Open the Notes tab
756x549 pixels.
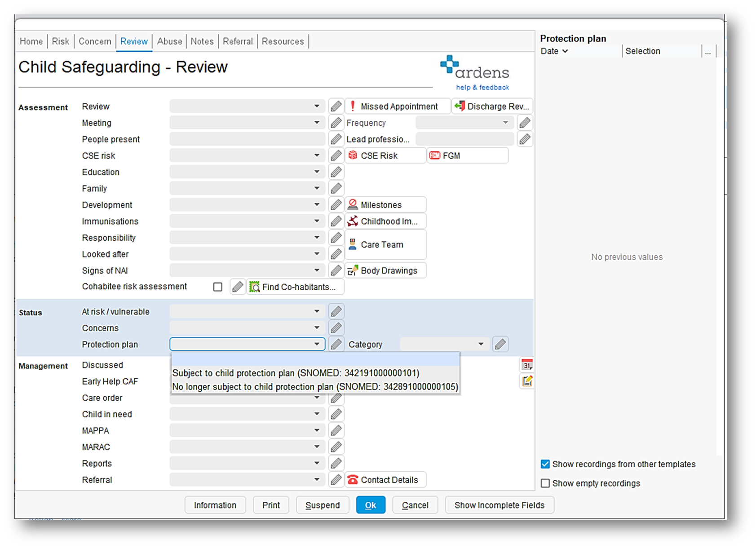(202, 41)
